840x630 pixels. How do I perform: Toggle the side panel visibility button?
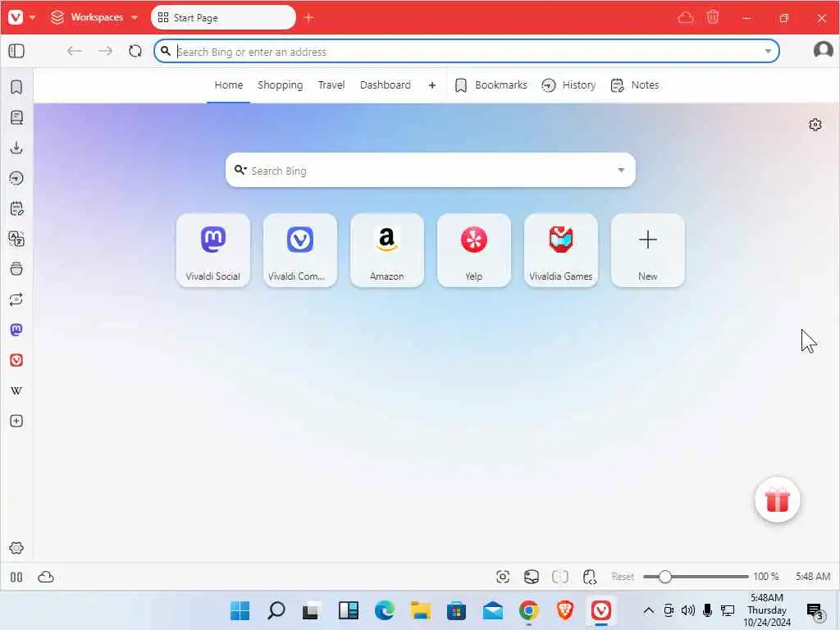click(x=16, y=51)
